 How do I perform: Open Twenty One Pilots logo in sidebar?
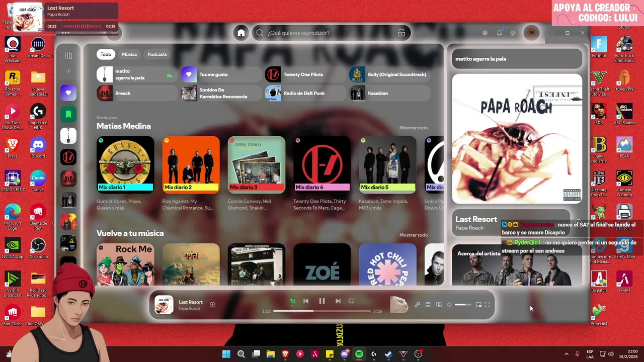68,157
